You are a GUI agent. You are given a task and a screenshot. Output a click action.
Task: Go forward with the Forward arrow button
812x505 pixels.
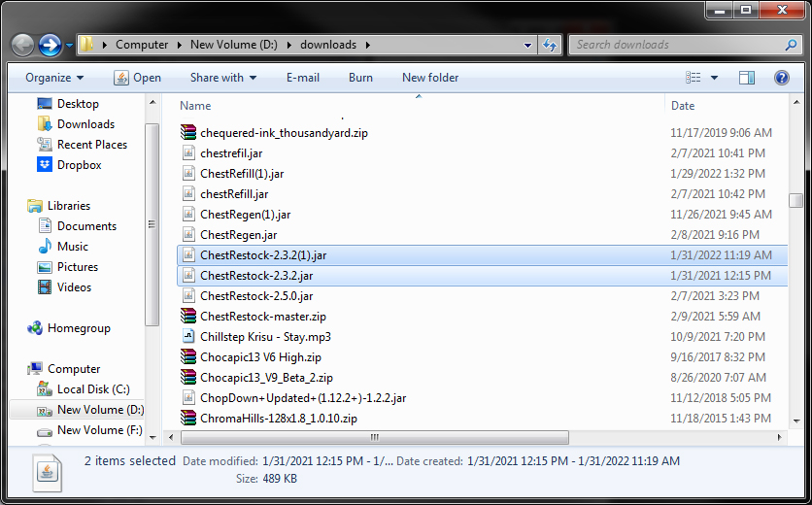pyautogui.click(x=51, y=45)
